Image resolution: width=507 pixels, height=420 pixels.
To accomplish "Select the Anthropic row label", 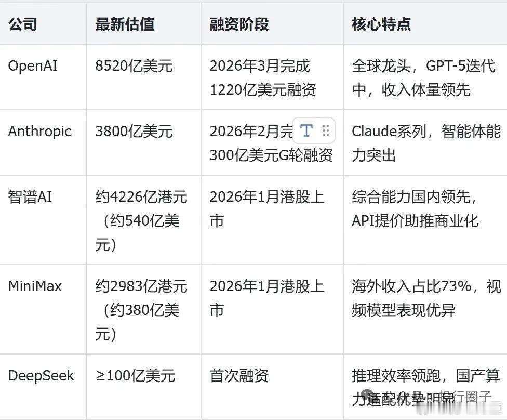I will pyautogui.click(x=41, y=131).
